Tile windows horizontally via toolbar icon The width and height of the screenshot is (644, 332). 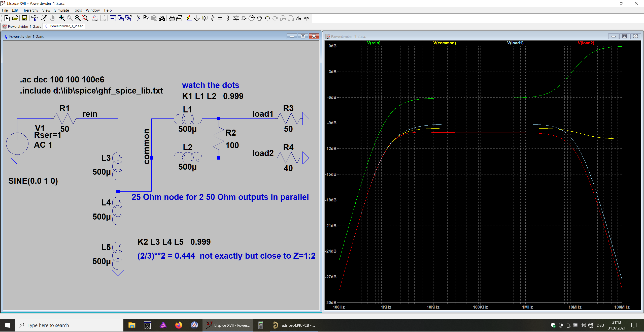(113, 18)
